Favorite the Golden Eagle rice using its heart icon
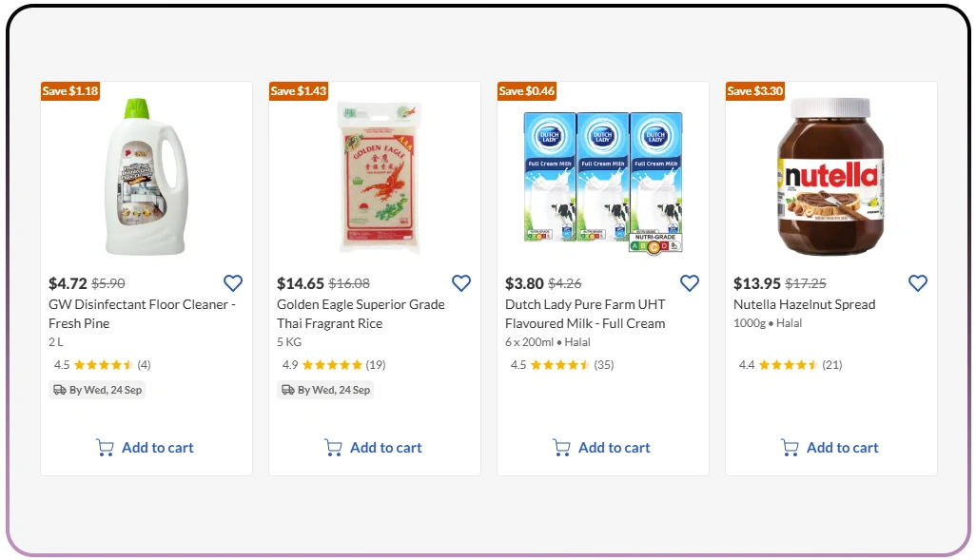Screen dimensions: 976x560 pyautogui.click(x=461, y=282)
